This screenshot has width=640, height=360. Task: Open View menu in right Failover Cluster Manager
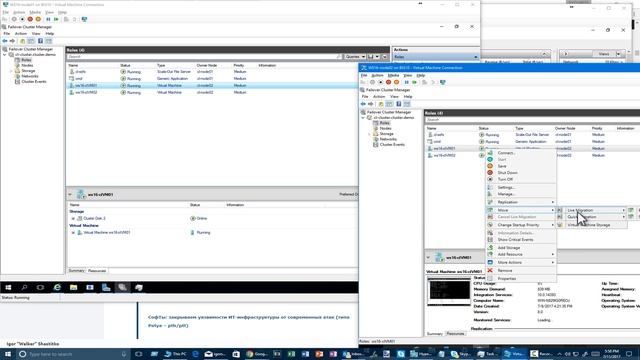click(x=394, y=96)
